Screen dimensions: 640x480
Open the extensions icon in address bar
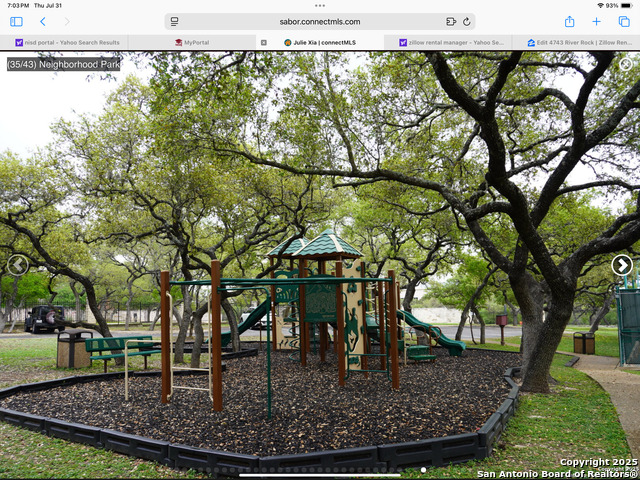pos(450,21)
